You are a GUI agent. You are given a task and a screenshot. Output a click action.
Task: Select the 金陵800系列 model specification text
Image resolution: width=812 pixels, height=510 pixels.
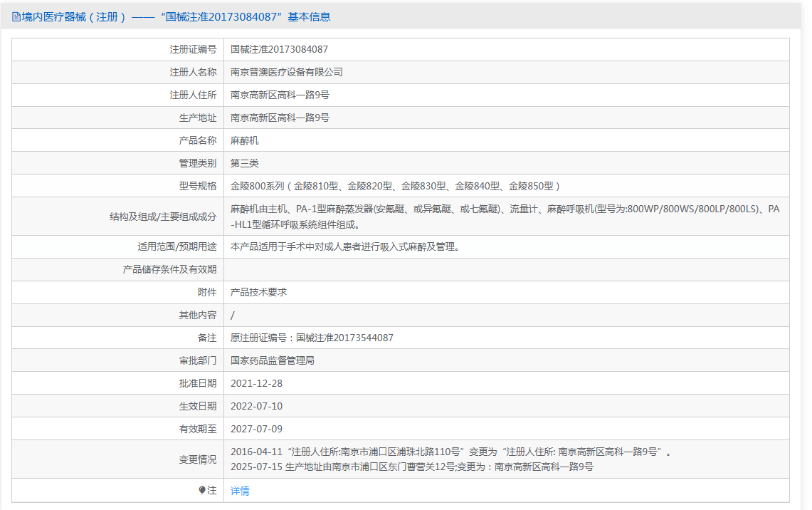click(x=395, y=186)
